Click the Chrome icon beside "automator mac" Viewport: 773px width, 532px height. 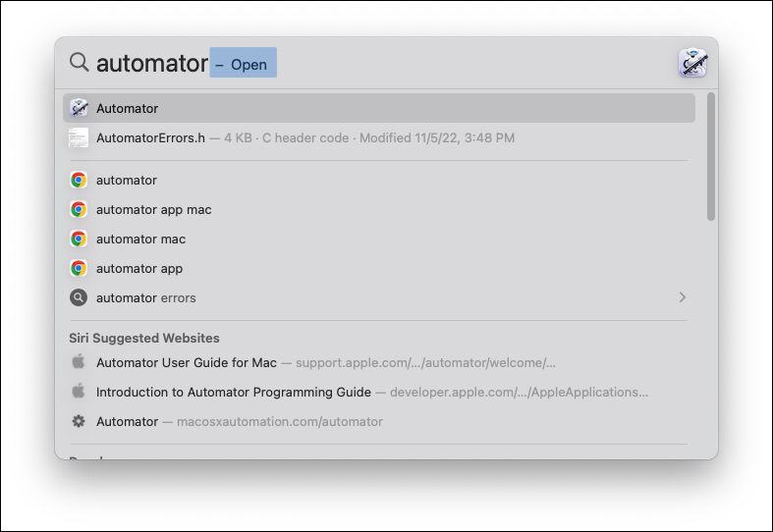point(79,239)
